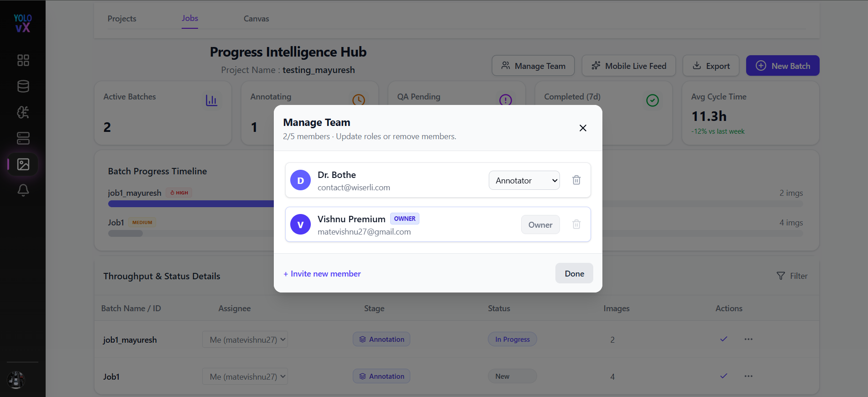
Task: Open the dashboard grid icon in sidebar
Action: click(x=23, y=60)
